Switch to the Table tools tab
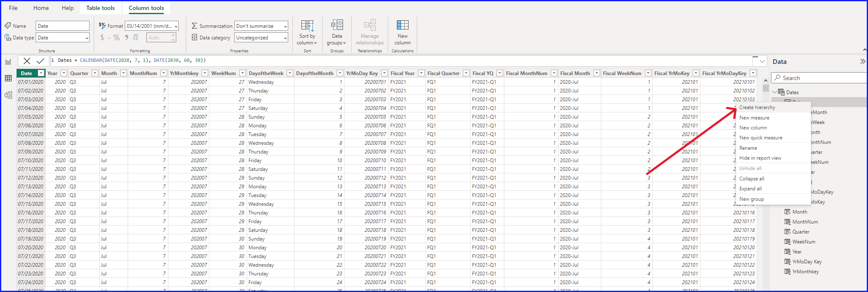Viewport: 868px width, 292px height. coord(100,8)
